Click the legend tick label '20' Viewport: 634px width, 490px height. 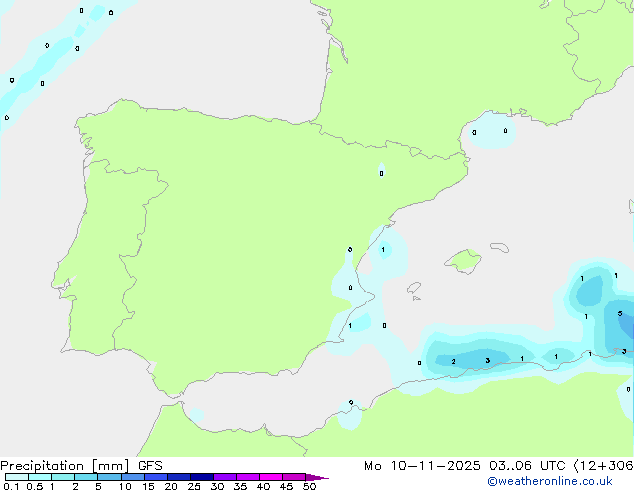click(x=171, y=486)
